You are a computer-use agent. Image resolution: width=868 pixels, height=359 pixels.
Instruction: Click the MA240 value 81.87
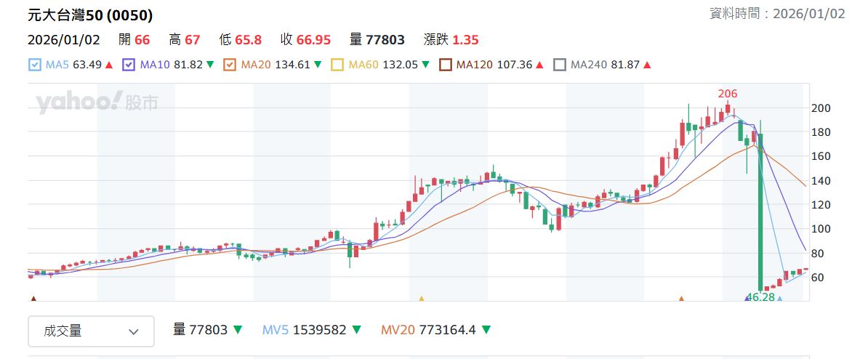tap(625, 65)
